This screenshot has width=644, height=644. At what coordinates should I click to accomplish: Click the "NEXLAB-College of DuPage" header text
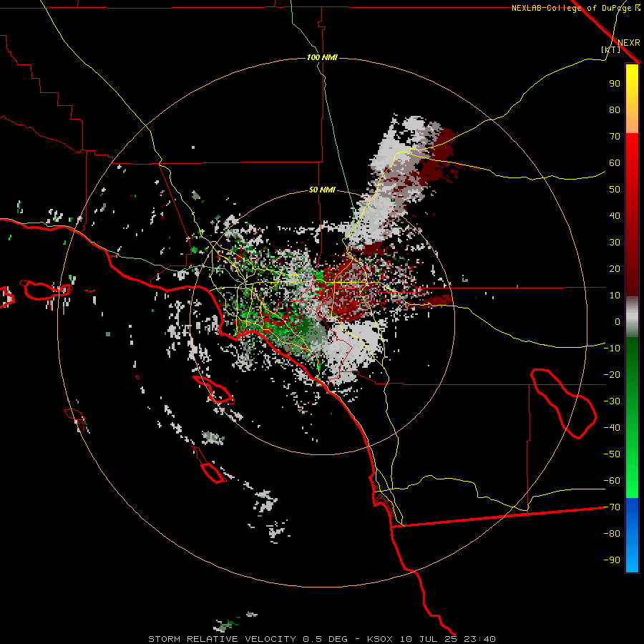pyautogui.click(x=571, y=8)
